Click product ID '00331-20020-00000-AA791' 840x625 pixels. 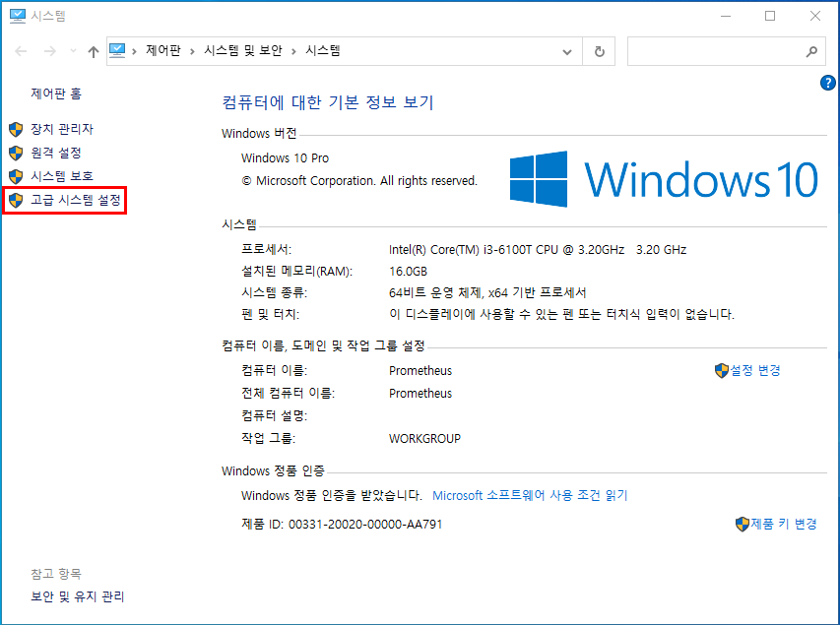pyautogui.click(x=365, y=525)
